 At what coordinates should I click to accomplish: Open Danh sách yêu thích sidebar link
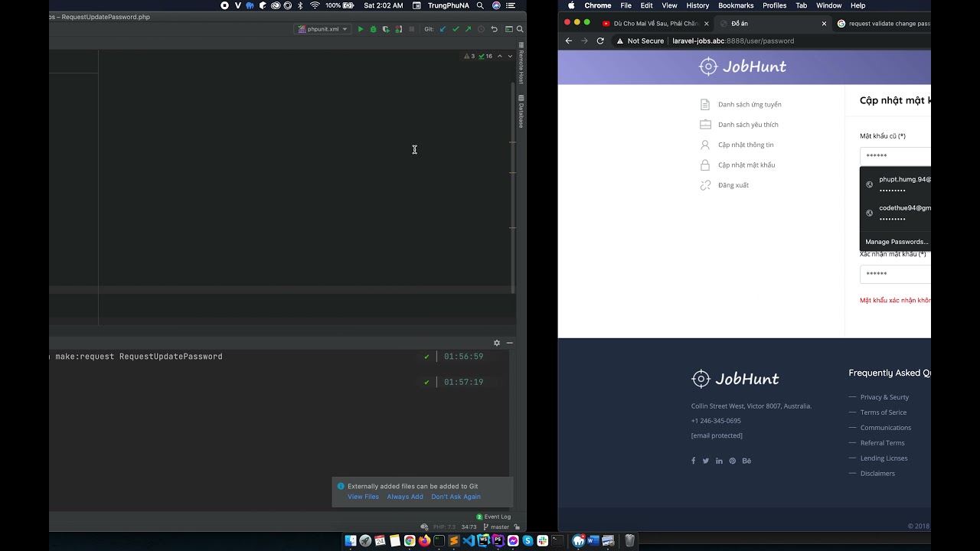tap(748, 125)
